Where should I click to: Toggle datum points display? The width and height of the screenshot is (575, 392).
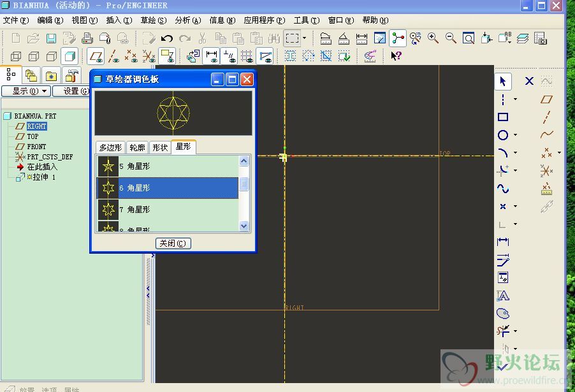point(131,56)
